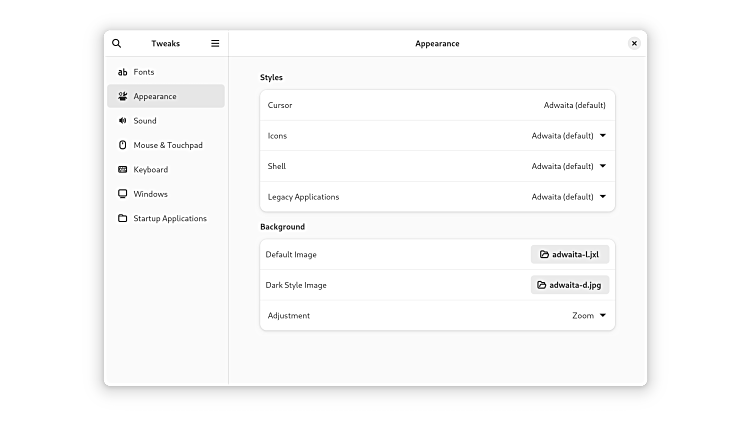
Task: Click the Windows monitor icon in sidebar
Action: click(122, 194)
